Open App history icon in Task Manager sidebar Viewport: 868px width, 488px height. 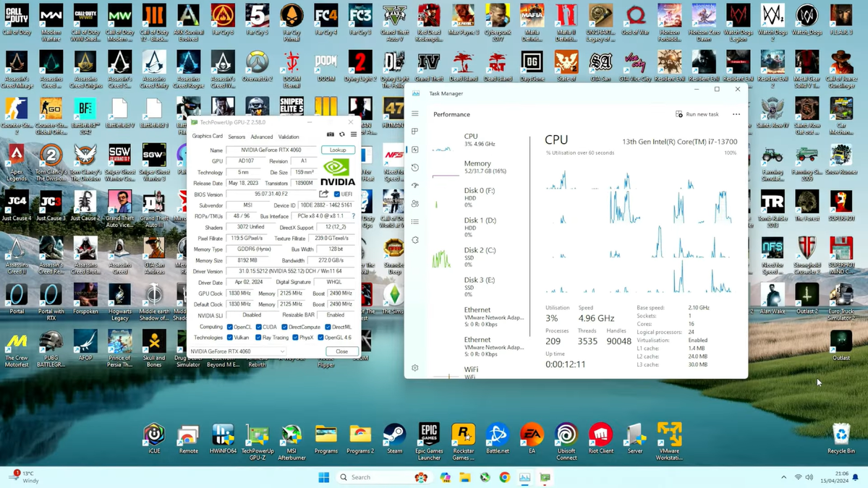[415, 168]
